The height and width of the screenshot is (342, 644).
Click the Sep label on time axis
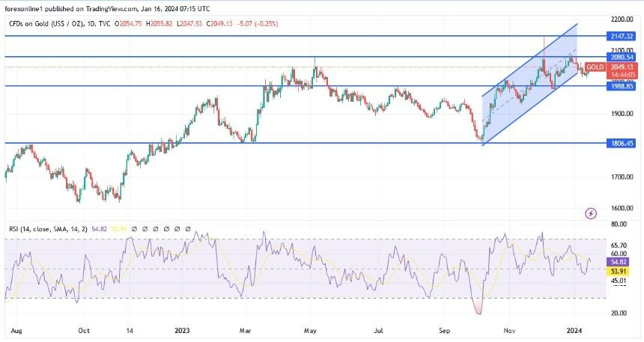[x=444, y=331]
